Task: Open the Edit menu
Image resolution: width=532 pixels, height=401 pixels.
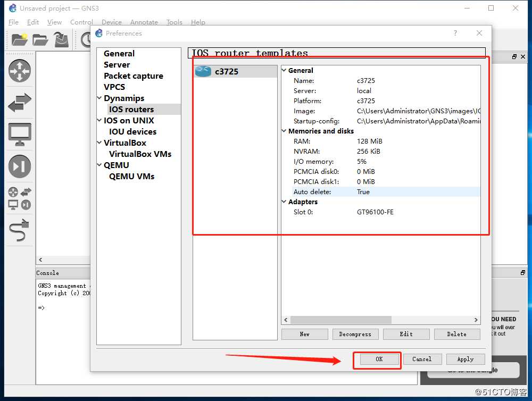Action: click(33, 22)
